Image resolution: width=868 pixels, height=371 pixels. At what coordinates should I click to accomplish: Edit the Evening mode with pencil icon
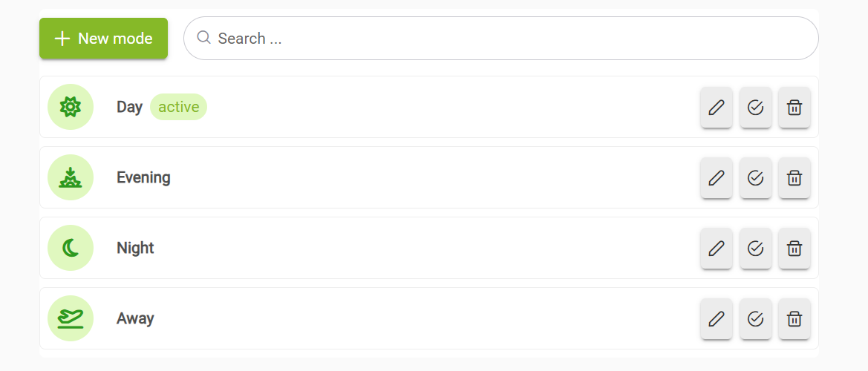pyautogui.click(x=716, y=178)
